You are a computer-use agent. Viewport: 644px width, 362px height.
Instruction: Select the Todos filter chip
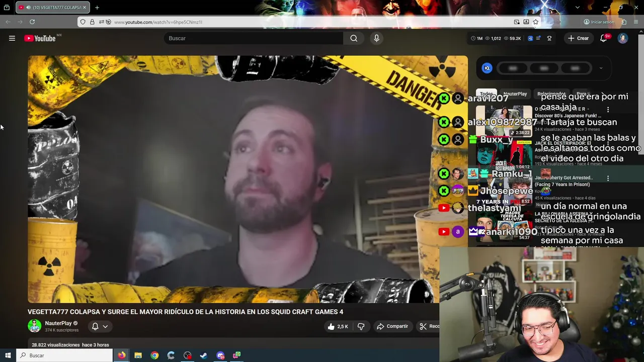(x=486, y=94)
